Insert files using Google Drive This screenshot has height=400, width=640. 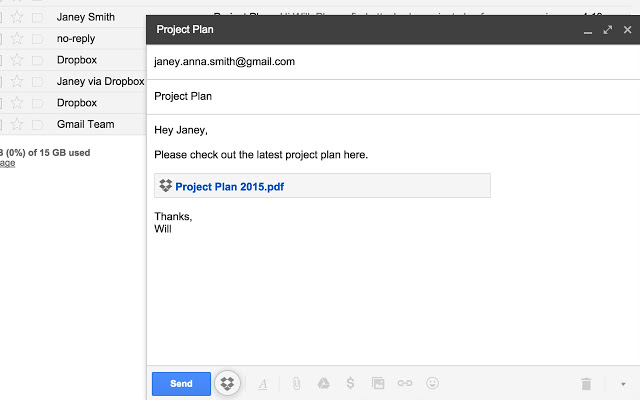tap(324, 383)
